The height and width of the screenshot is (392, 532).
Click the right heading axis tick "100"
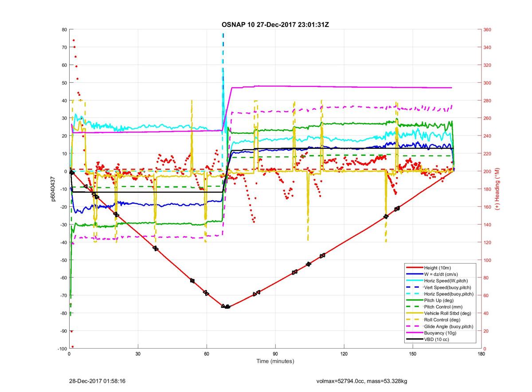488,260
